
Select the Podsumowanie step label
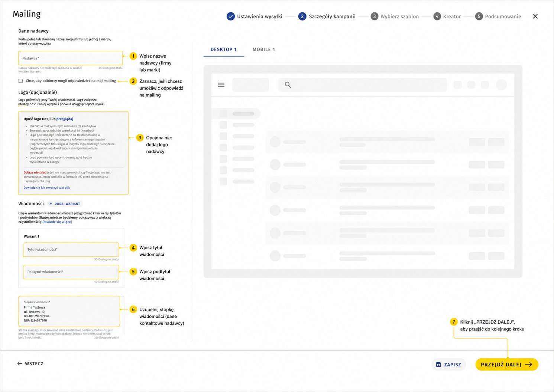[x=503, y=17]
